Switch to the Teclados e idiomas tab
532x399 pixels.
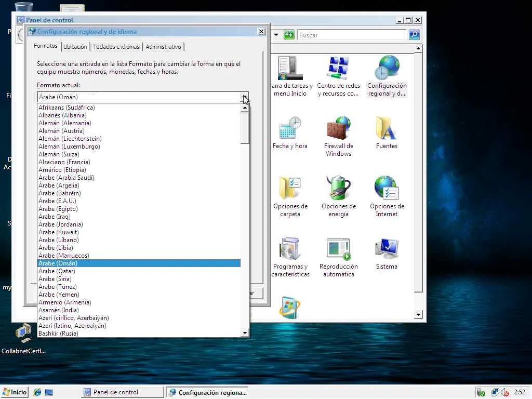pyautogui.click(x=116, y=47)
